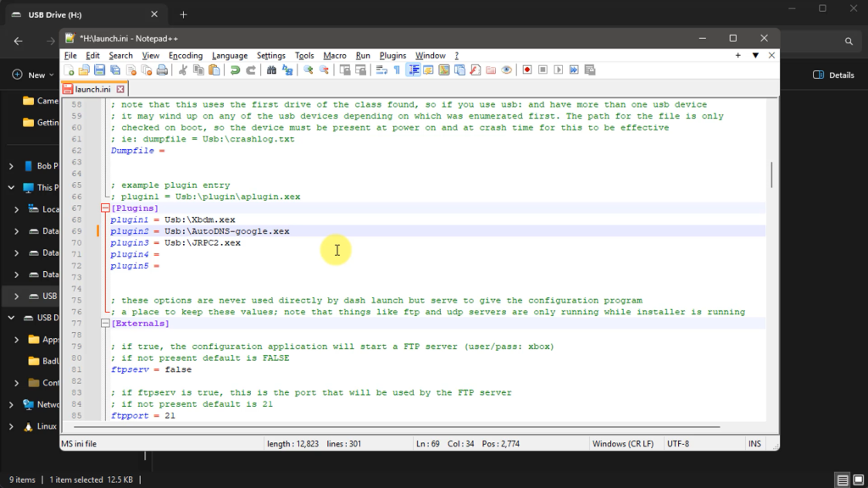Screen dimensions: 868x488
Task: Select the launch.ini document tab
Action: pos(93,89)
